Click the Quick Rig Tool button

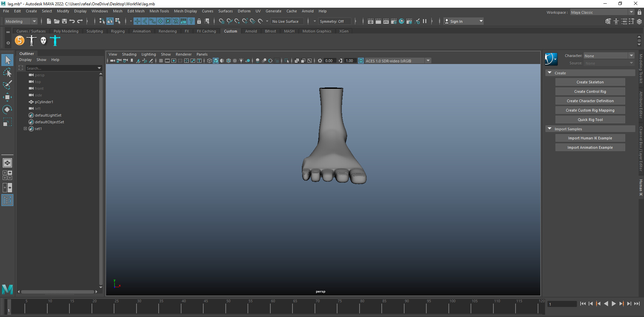tap(590, 120)
